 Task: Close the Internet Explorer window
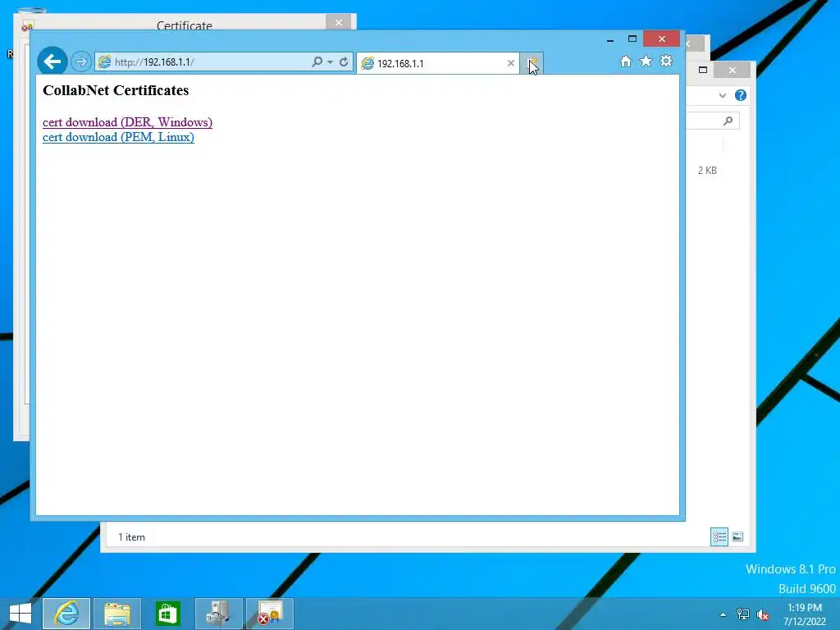point(662,39)
